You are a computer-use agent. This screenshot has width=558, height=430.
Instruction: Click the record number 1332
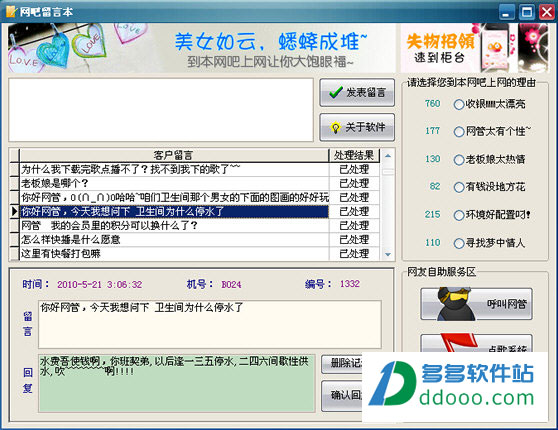350,284
